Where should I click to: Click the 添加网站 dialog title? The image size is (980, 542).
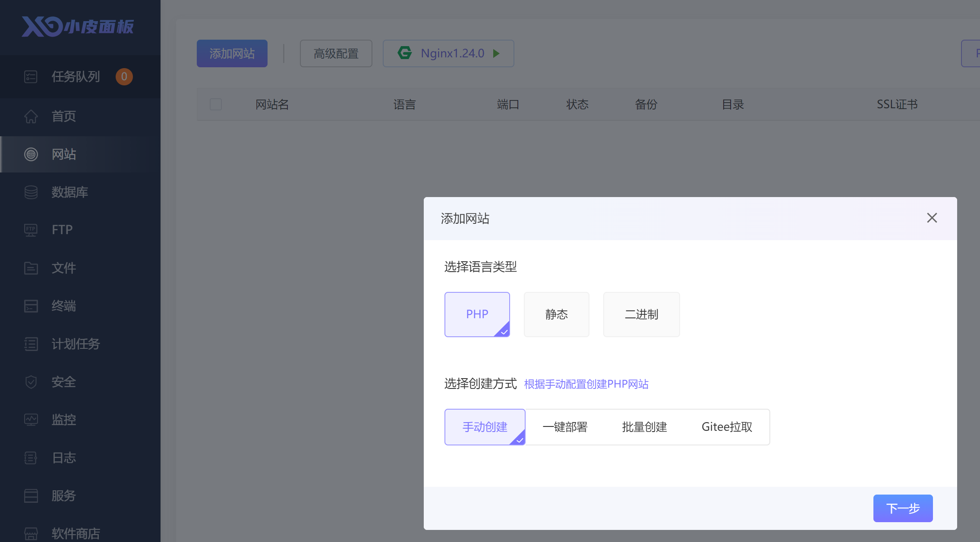point(465,219)
